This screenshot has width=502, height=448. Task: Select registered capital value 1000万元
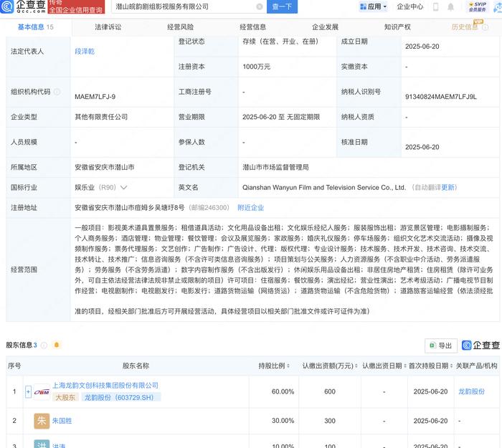click(x=257, y=67)
